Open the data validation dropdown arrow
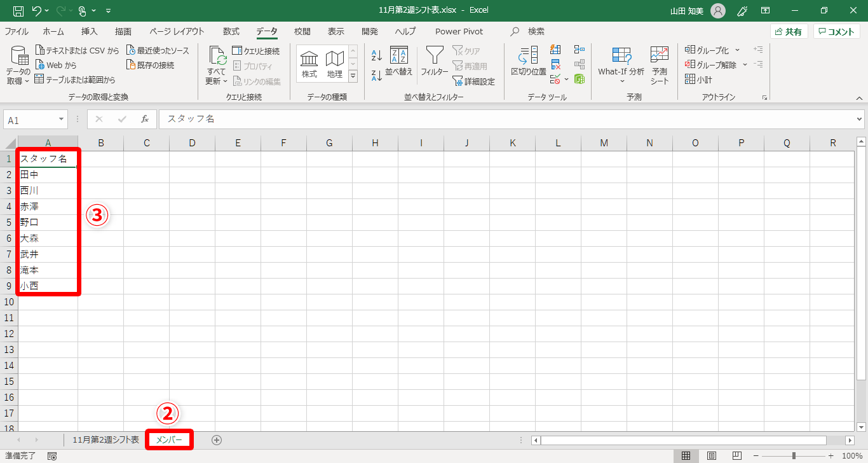 566,79
